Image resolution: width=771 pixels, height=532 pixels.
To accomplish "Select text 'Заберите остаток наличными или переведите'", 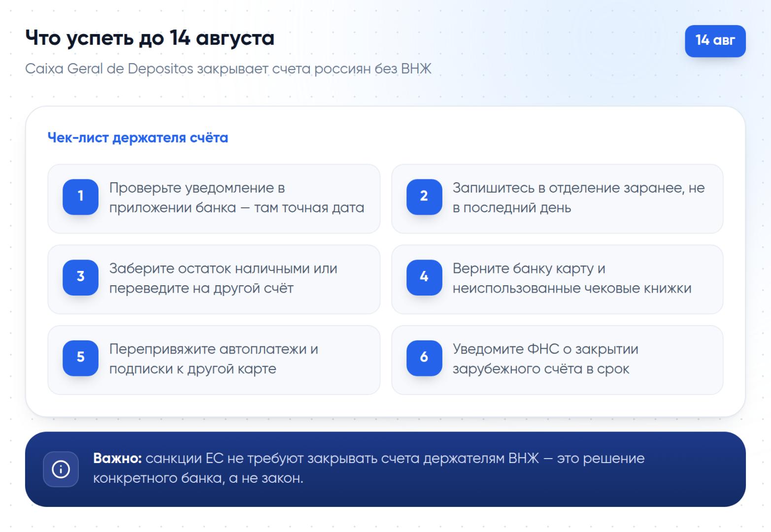I will [x=223, y=278].
